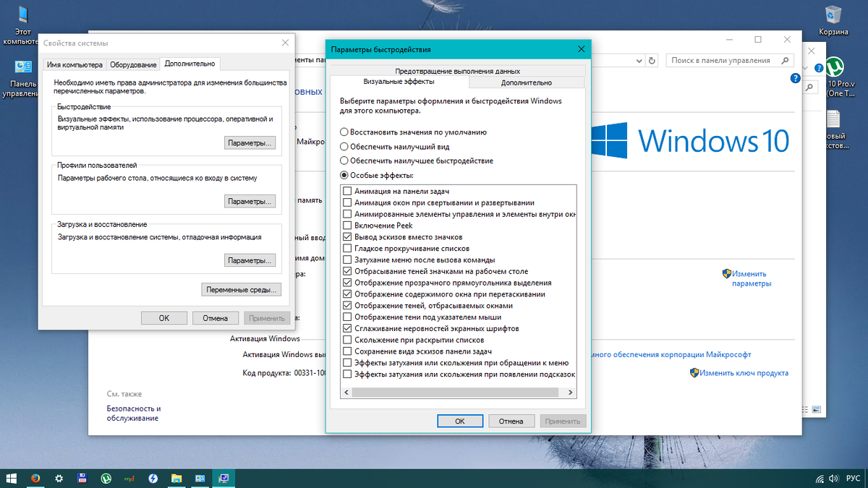Switch input language via РУС indicator
The height and width of the screenshot is (488, 868).
coord(853,479)
